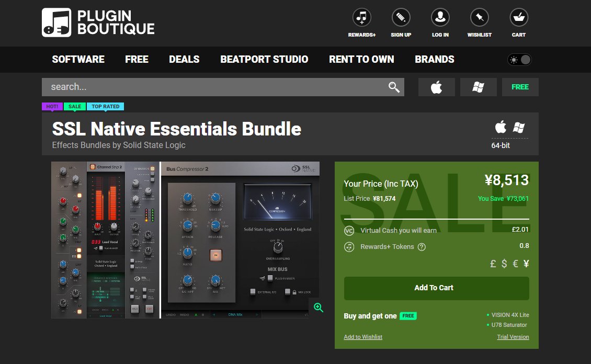Click the Log In user icon

point(440,17)
